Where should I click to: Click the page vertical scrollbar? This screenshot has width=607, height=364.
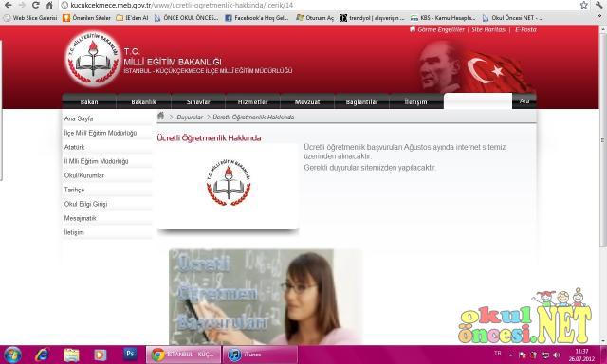click(x=603, y=139)
